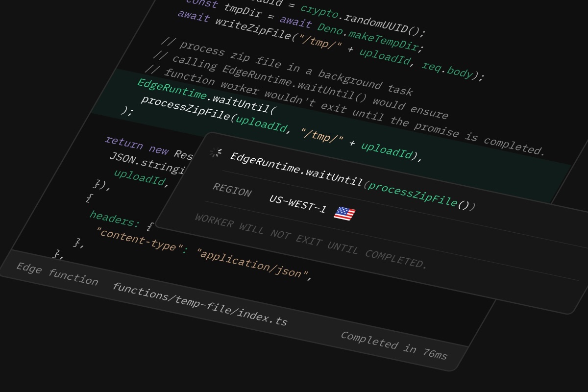Click the "application/json" string in code

pos(254,264)
